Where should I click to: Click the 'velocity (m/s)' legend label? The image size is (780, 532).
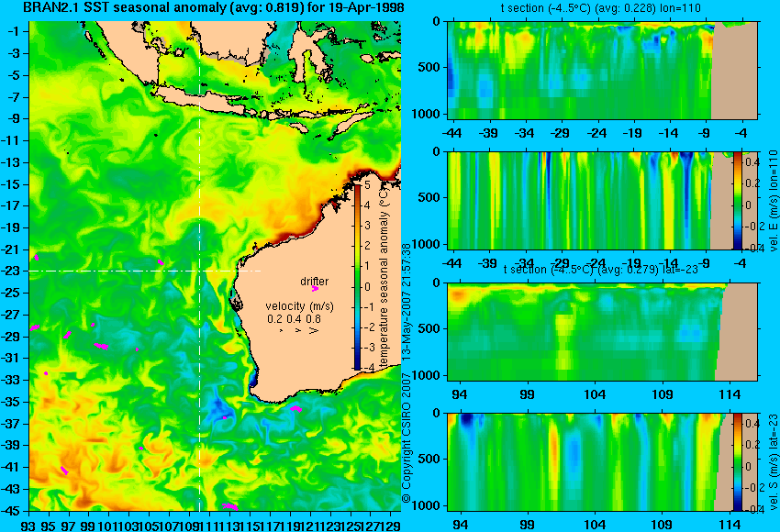pos(299,305)
